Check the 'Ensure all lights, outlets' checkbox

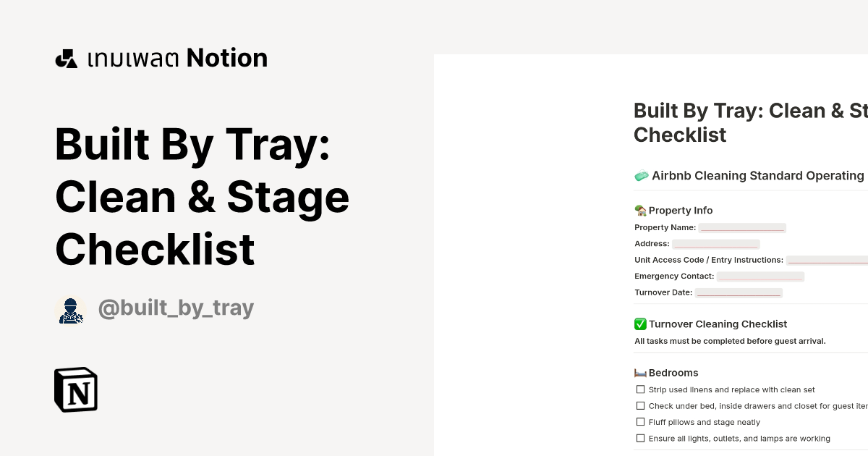click(640, 438)
